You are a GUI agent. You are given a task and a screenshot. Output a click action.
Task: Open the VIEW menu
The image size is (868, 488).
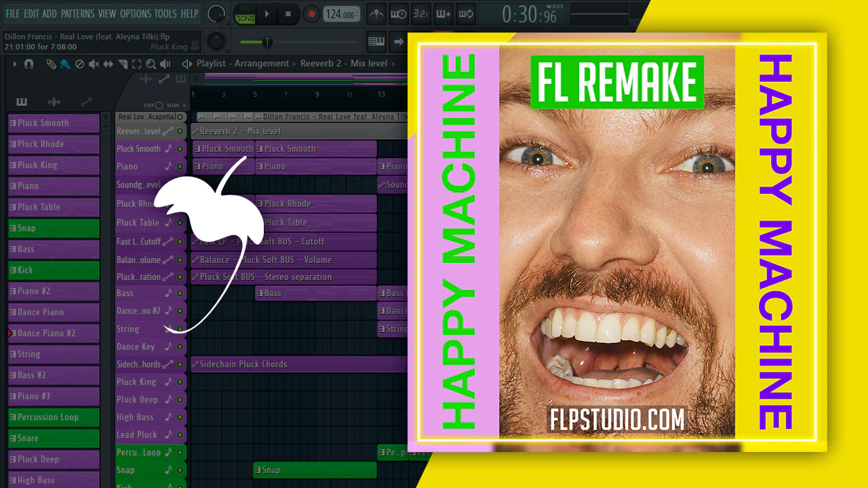(x=107, y=14)
